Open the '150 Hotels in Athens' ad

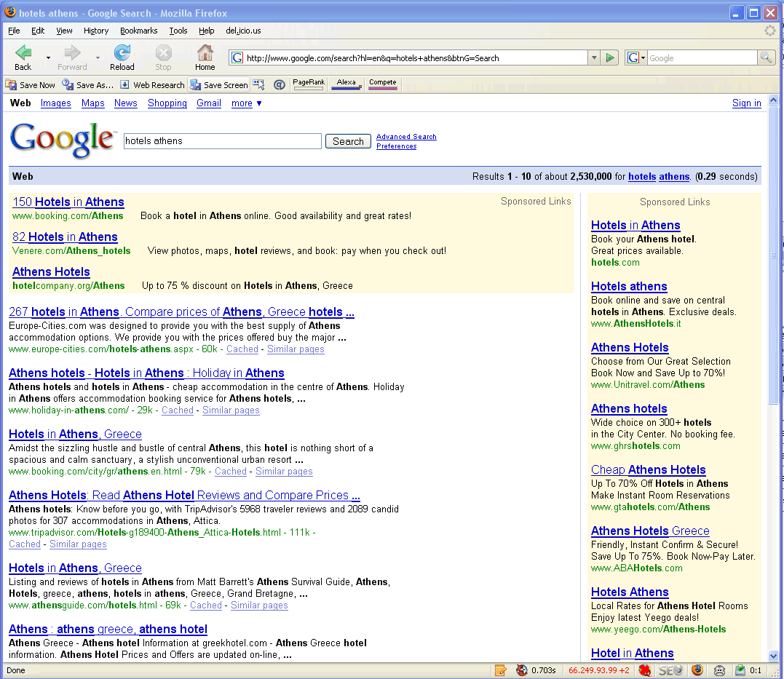[x=68, y=202]
